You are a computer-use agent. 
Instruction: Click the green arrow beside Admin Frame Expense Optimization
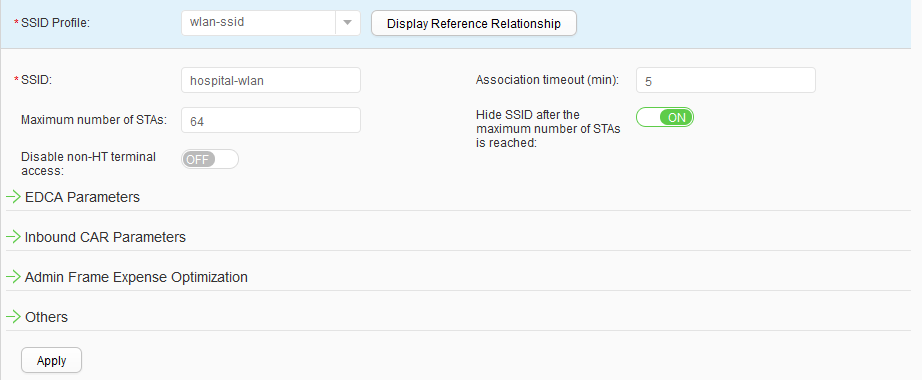click(x=14, y=277)
